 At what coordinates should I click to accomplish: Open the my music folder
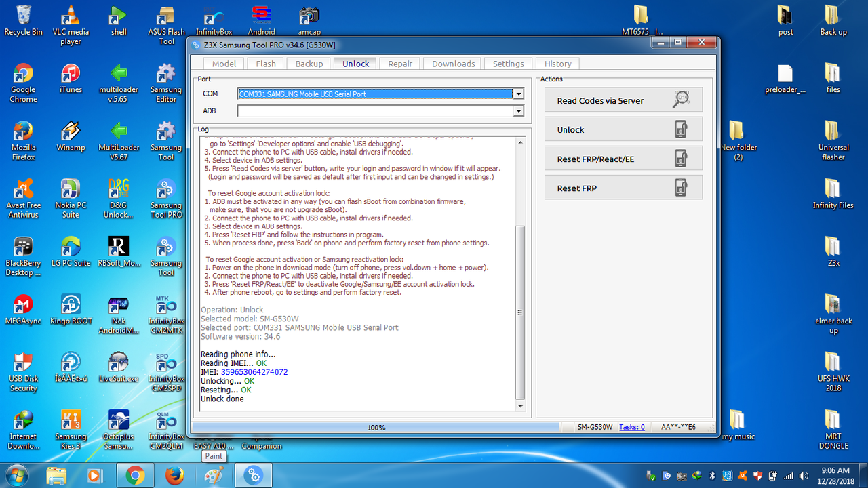(737, 425)
